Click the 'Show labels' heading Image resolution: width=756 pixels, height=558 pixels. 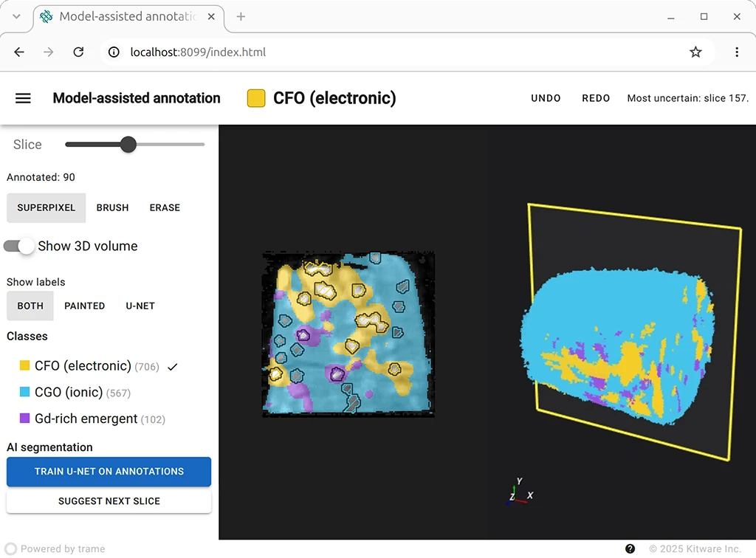tap(35, 283)
